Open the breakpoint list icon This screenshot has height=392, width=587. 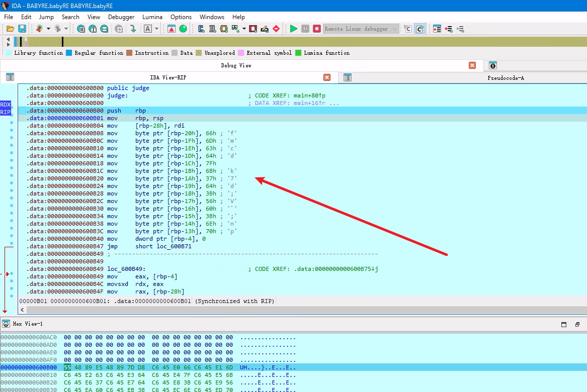coord(437,29)
